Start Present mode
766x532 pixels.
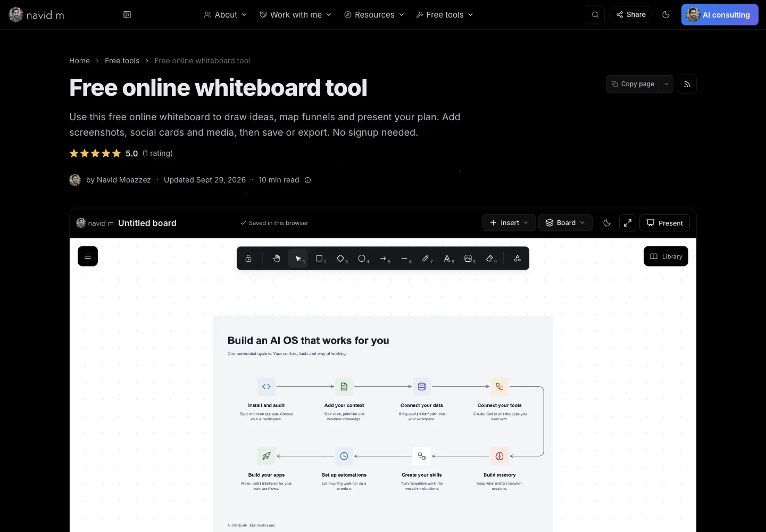(x=665, y=223)
